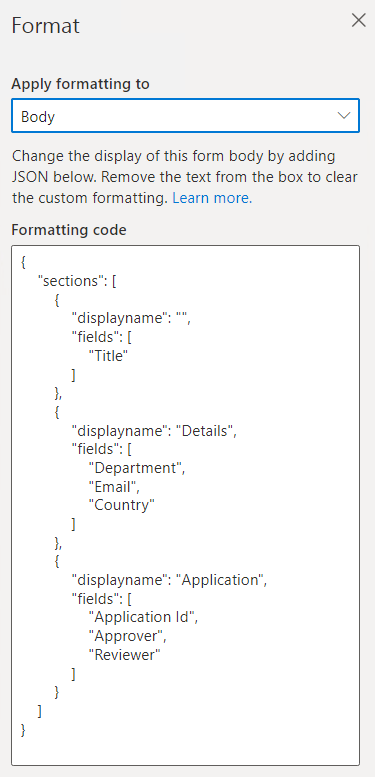375x777 pixels.
Task: Click the final closing curly brace
Action: click(x=23, y=730)
